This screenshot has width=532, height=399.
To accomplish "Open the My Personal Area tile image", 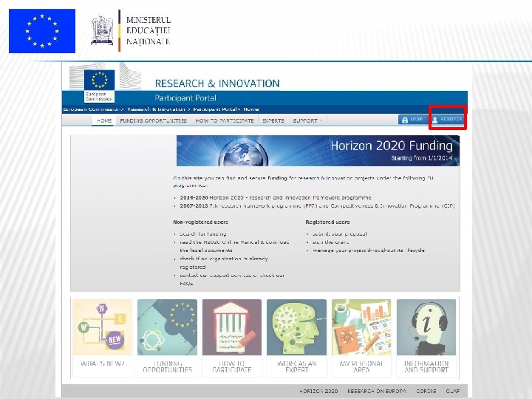I will (x=361, y=327).
